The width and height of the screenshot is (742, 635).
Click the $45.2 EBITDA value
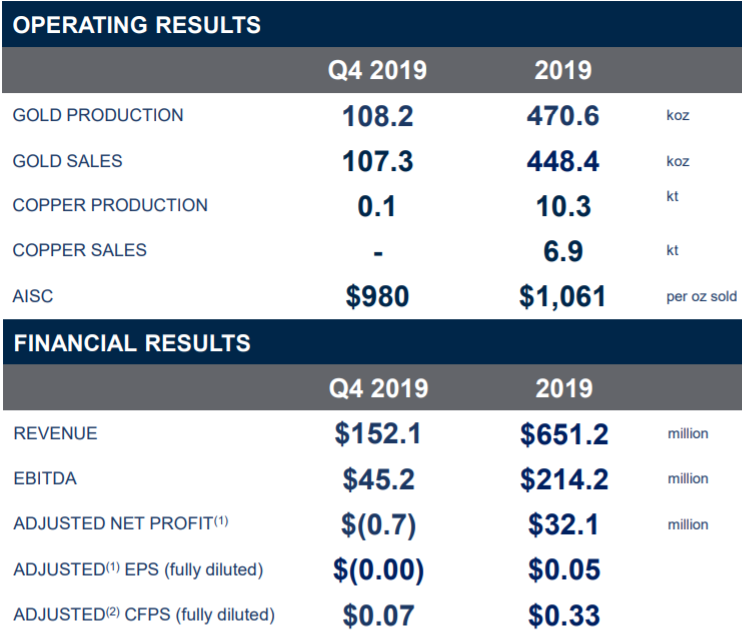coord(379,479)
